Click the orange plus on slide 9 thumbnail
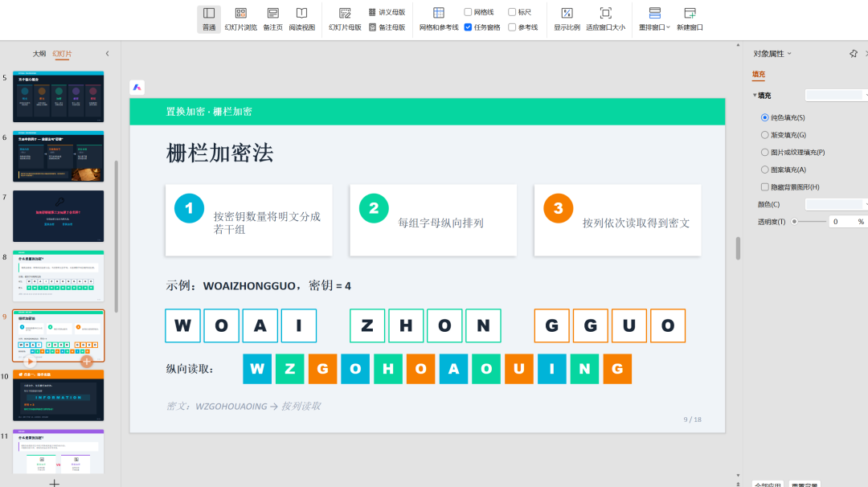Screen dimensions: 868x487 pos(87,362)
